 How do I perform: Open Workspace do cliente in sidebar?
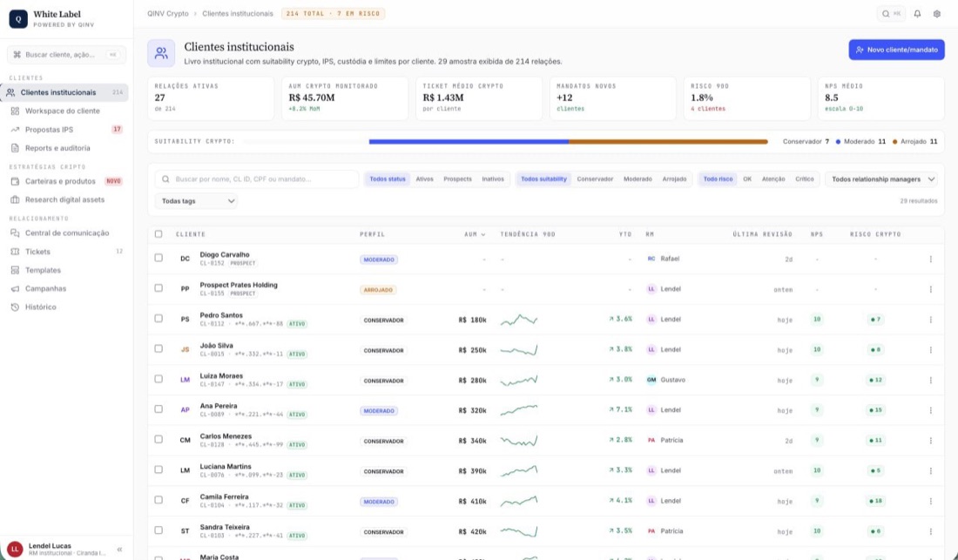pos(64,111)
